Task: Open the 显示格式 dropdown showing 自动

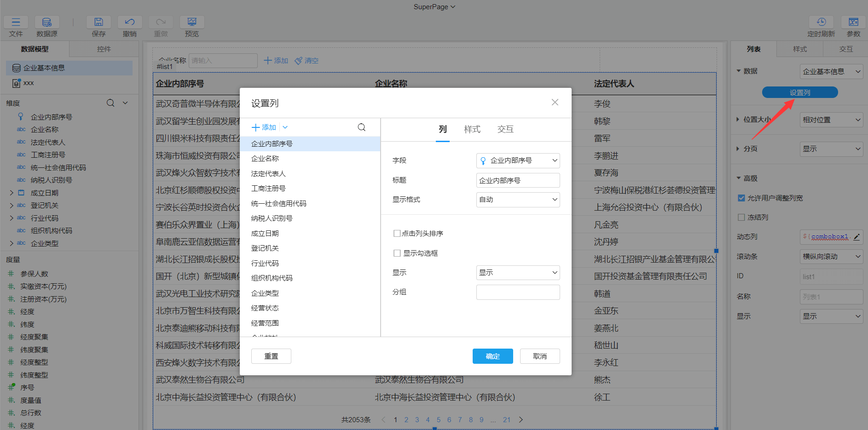Action: click(x=518, y=200)
